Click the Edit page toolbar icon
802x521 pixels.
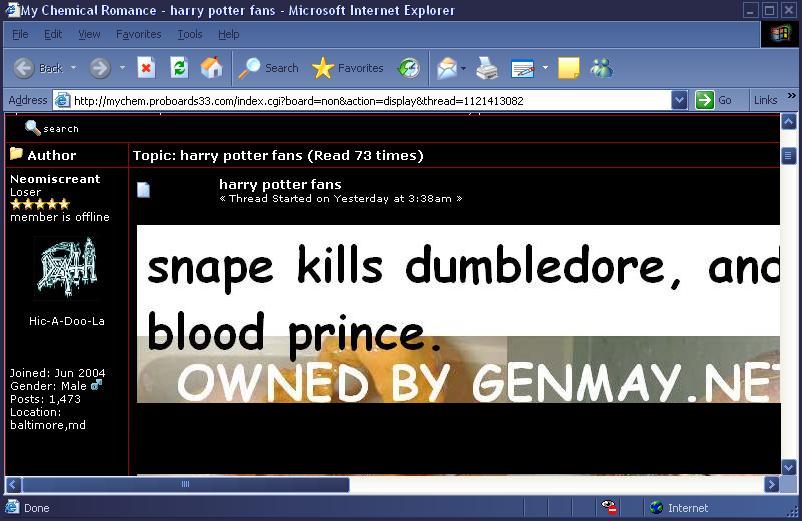(x=523, y=68)
